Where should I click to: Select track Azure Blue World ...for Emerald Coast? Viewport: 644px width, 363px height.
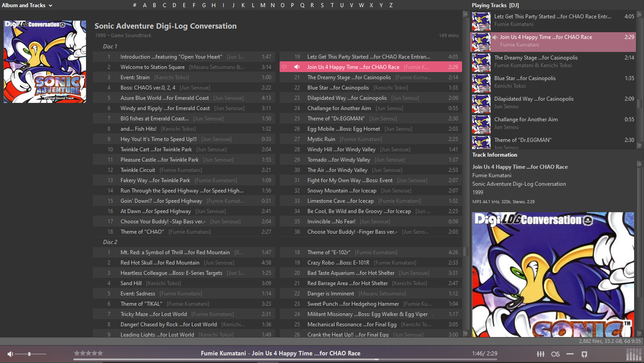(184, 98)
